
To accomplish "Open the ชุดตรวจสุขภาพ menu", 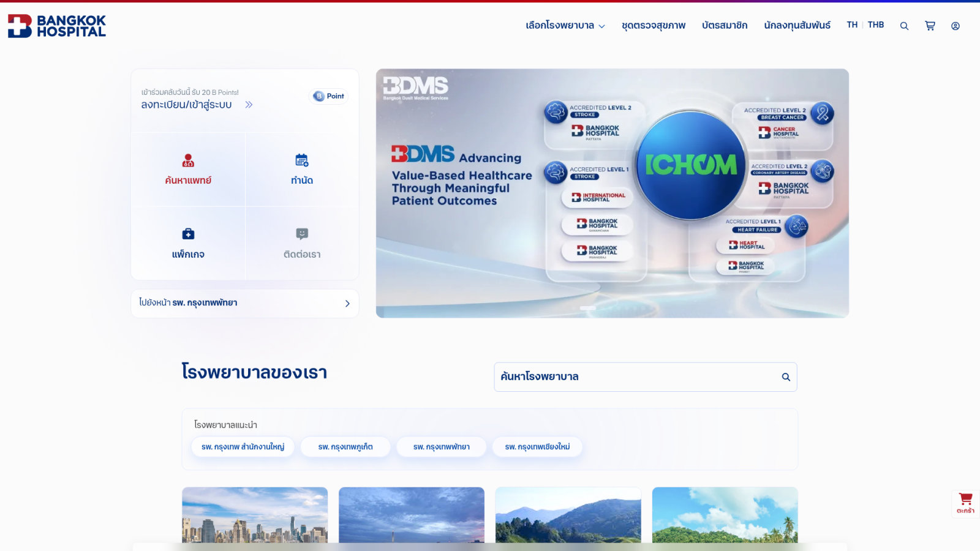I will coord(654,26).
